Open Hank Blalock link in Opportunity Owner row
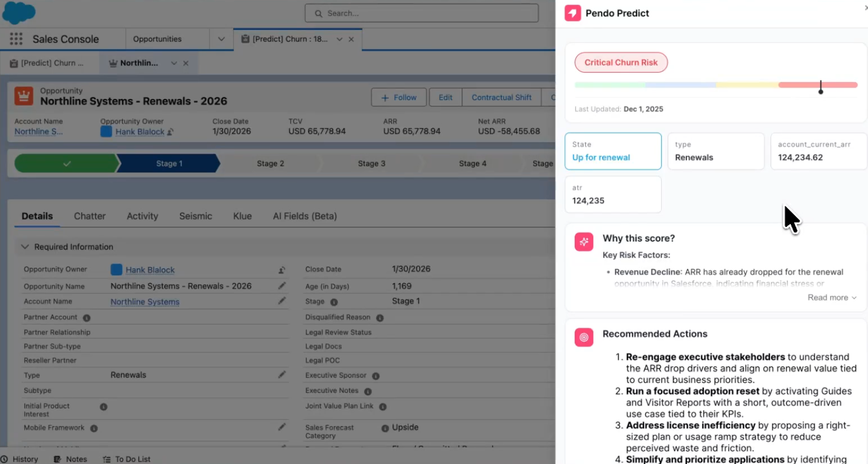The image size is (868, 464). [x=150, y=270]
